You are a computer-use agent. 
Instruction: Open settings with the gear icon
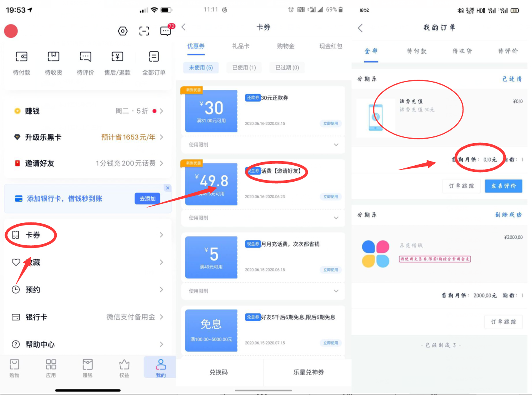(x=122, y=31)
